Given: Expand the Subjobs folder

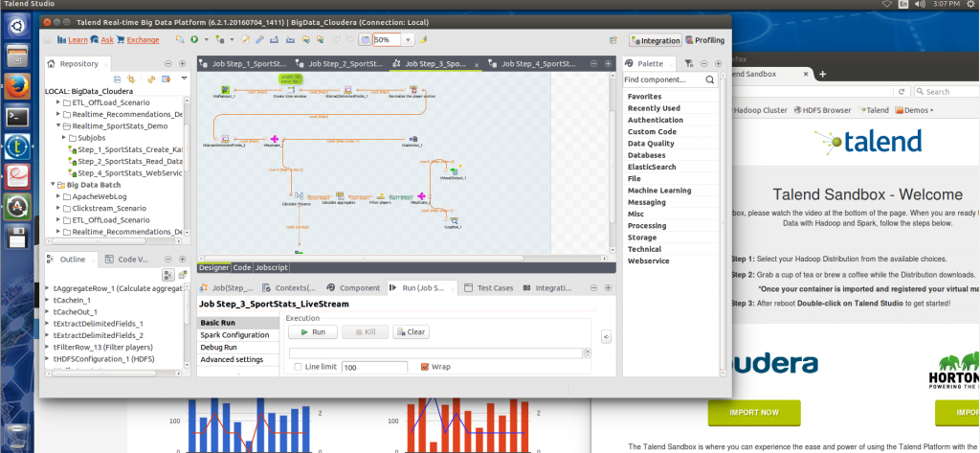Looking at the screenshot, I should [64, 138].
